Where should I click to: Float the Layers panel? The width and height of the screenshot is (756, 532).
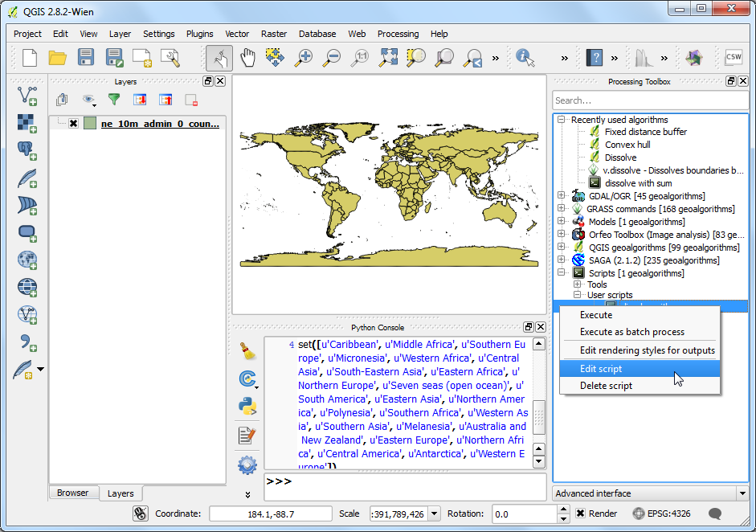208,81
